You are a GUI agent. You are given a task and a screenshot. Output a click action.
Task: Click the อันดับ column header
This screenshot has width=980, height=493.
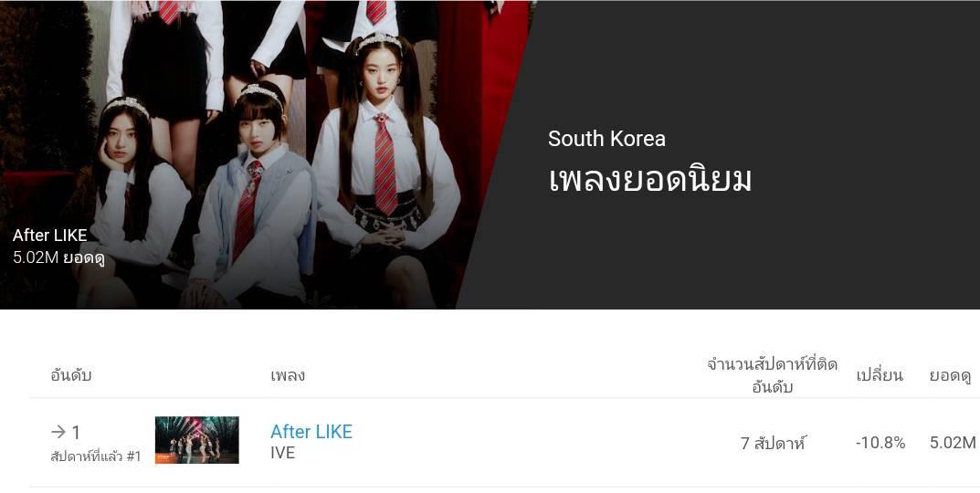71,375
